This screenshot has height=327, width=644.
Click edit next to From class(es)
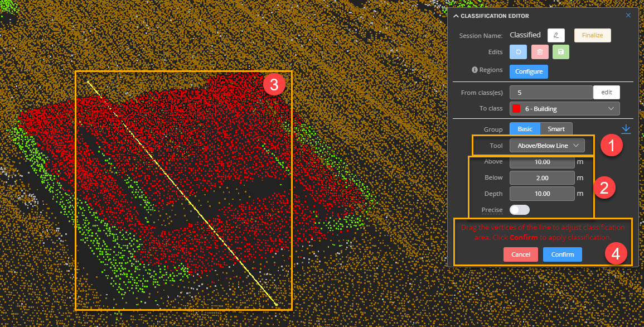[x=606, y=92]
